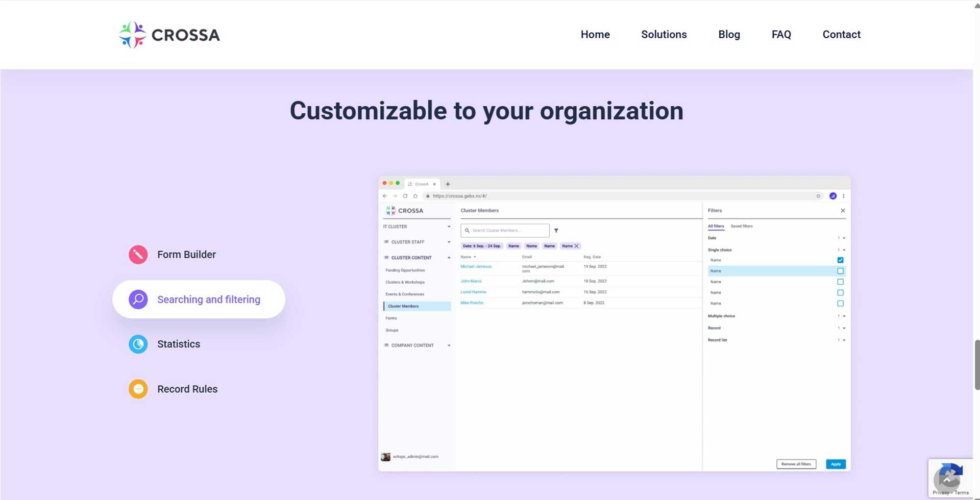
Task: Click the pink Form Builder icon
Action: click(x=138, y=255)
